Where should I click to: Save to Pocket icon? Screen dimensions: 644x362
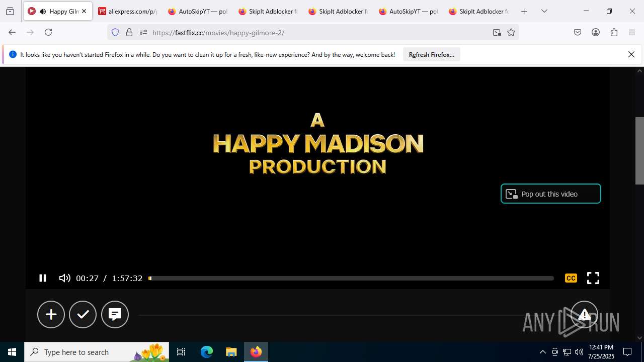point(578,32)
